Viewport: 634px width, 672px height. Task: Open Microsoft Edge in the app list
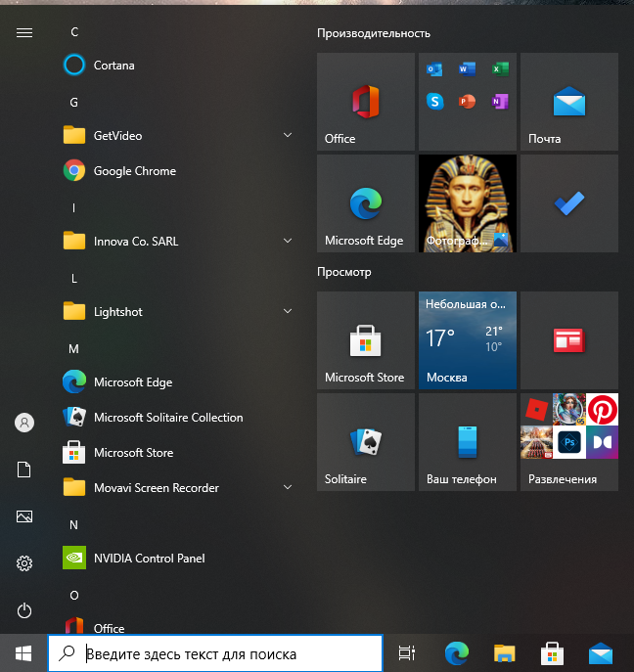178,381
